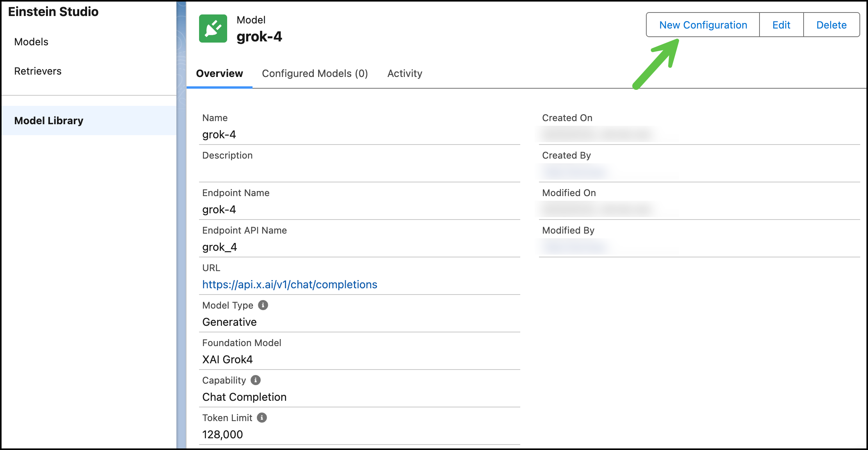Screen dimensions: 868x450
Task: Open Capability info tooltip icon
Action: pyautogui.click(x=256, y=380)
